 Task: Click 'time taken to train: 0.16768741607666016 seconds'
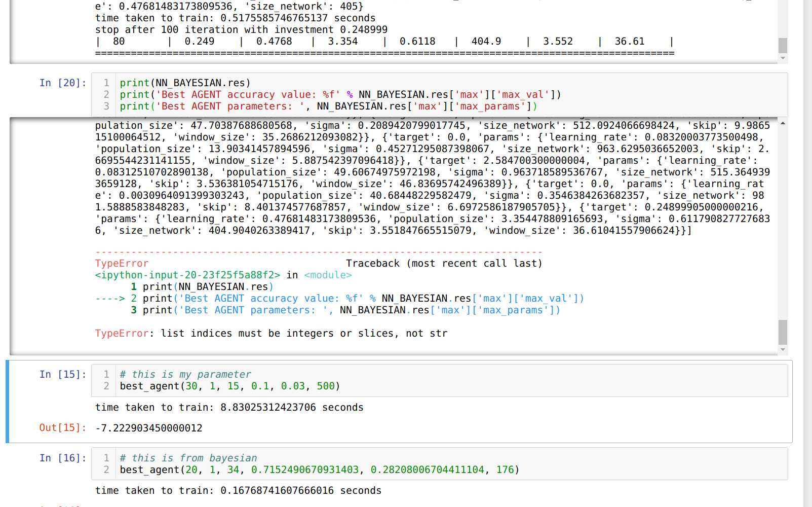[x=239, y=490]
